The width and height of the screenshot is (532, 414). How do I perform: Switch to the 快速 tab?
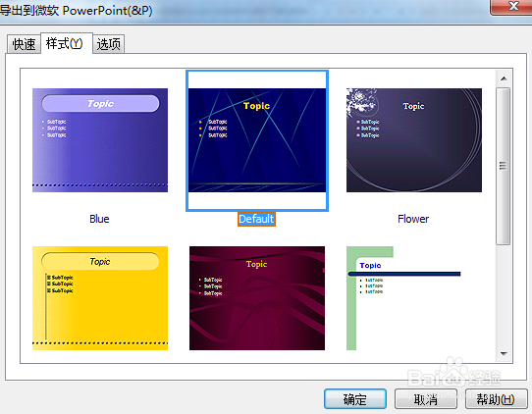[x=24, y=44]
